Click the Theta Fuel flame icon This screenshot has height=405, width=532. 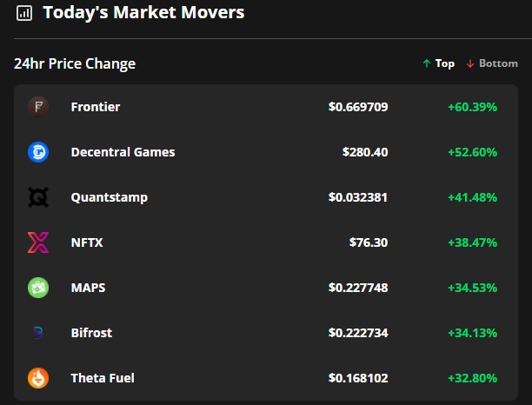tap(38, 378)
